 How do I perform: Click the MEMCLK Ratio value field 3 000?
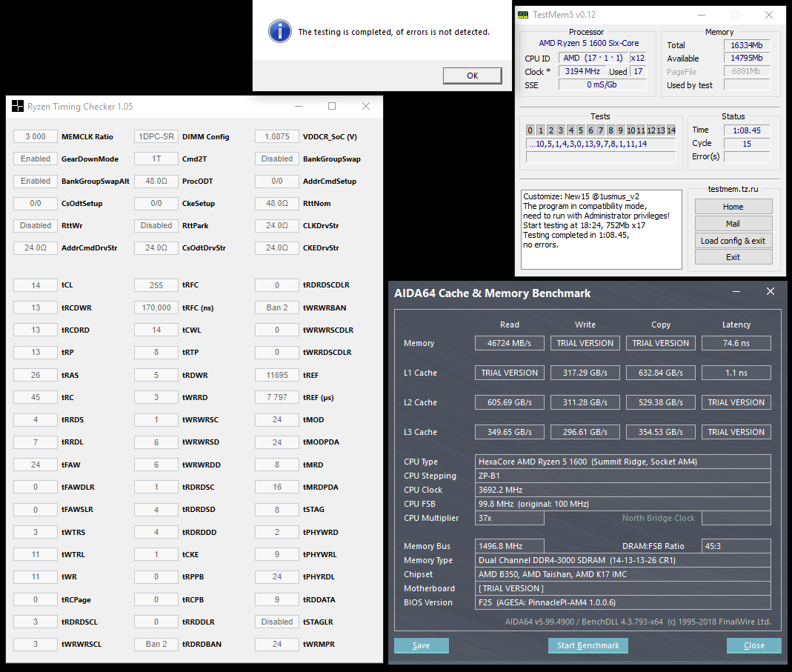(36, 136)
